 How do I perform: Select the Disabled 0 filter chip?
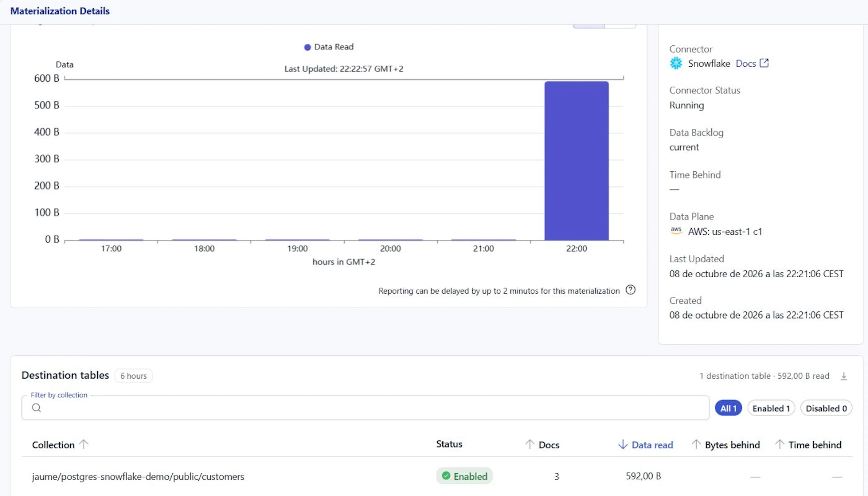[x=826, y=408]
